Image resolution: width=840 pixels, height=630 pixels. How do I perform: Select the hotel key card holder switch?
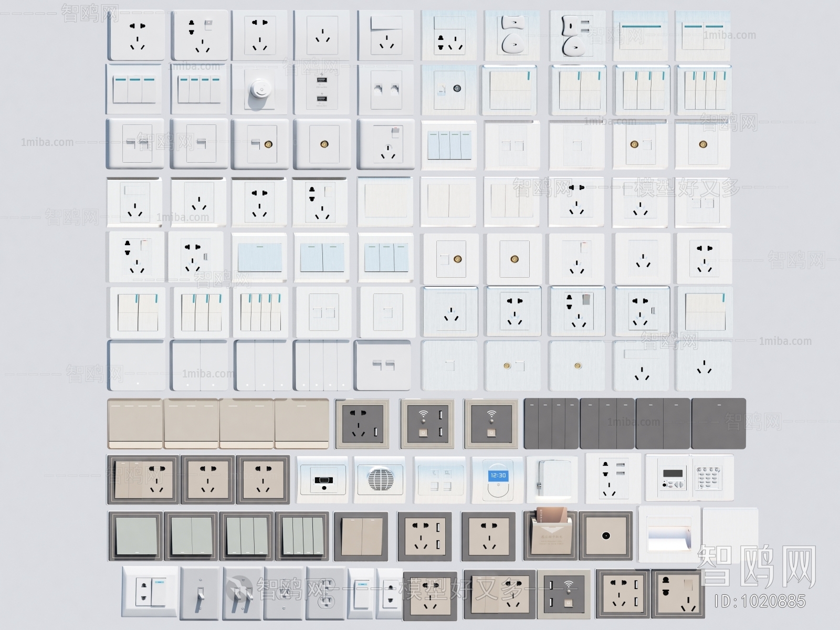[550, 534]
